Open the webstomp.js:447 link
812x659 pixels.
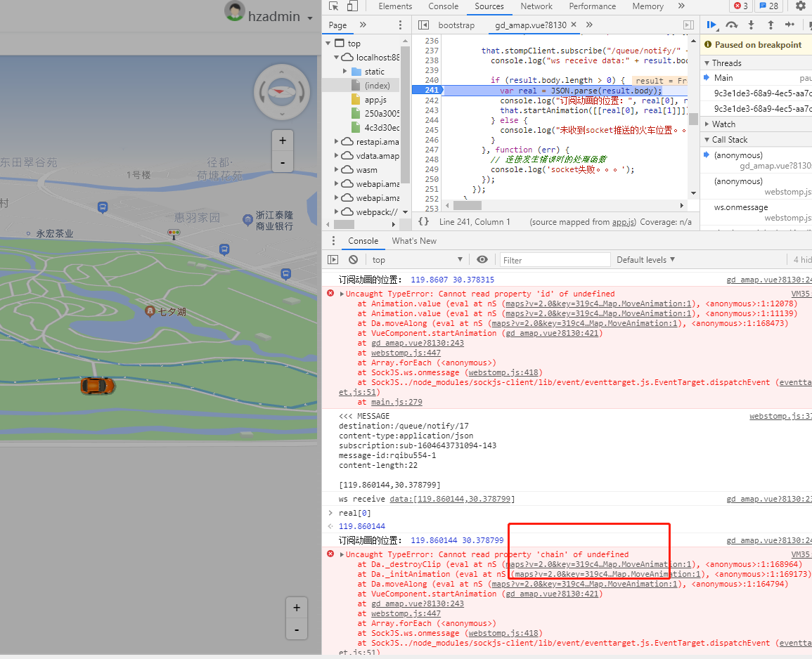[406, 353]
